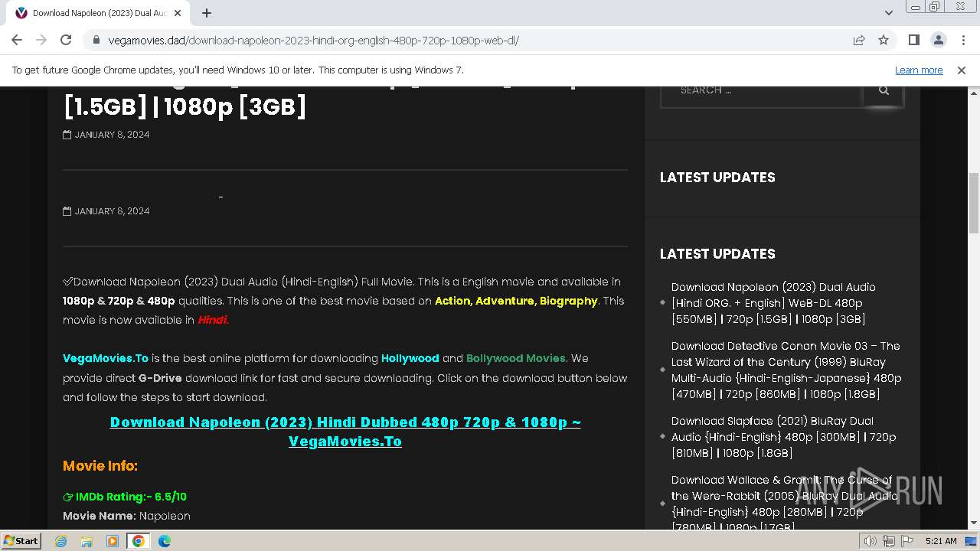
Task: Open Wallace & Gromit update link
Action: coord(784,503)
